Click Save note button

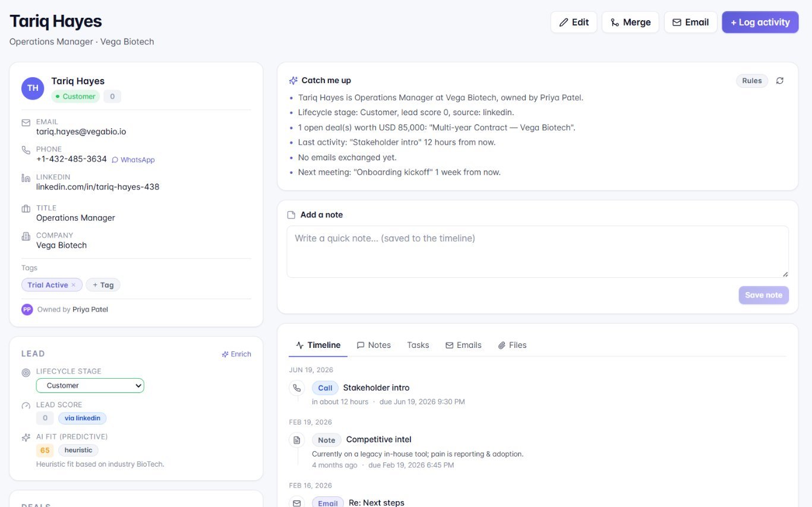[764, 296]
